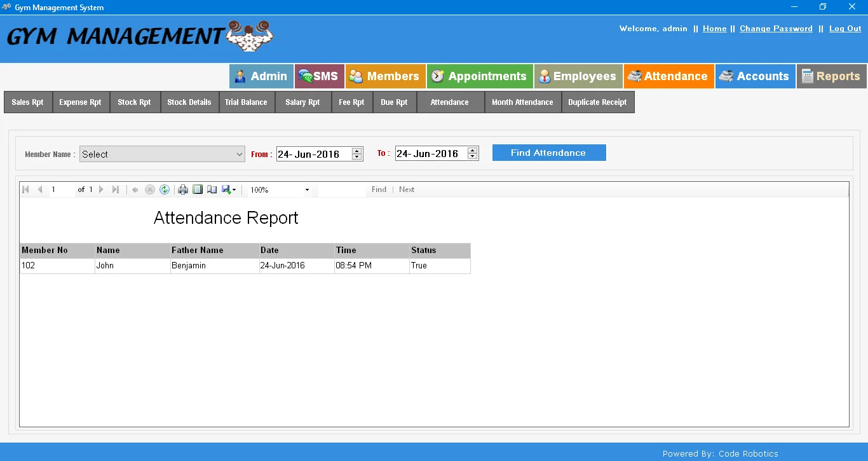Click the stop rendering icon
This screenshot has height=461, width=868.
tap(150, 189)
